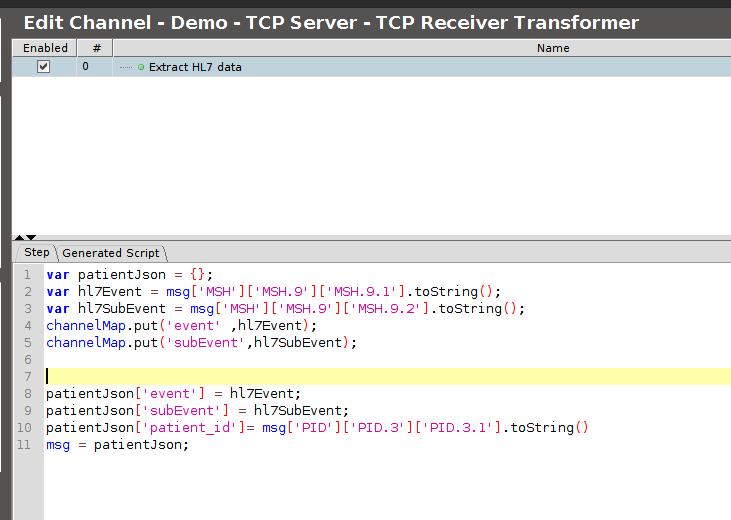Click the highlighted empty line 7 in editor
Image resolution: width=731 pixels, height=520 pixels.
click(x=388, y=376)
